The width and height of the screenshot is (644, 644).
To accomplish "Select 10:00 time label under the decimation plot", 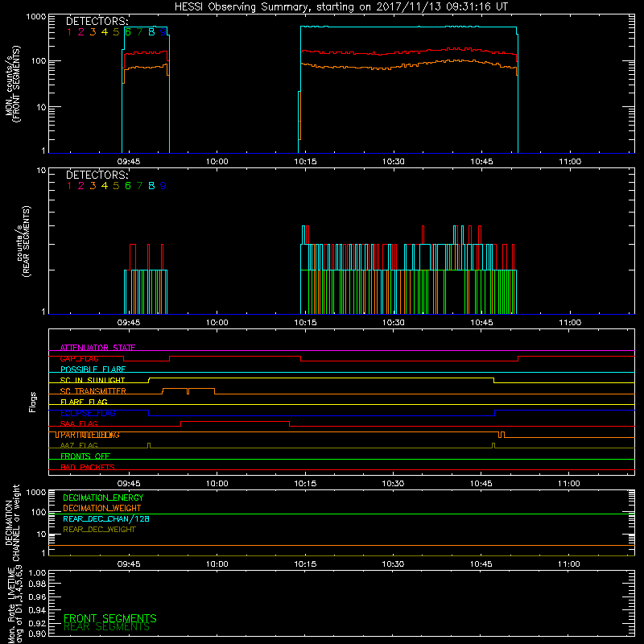I will [217, 564].
